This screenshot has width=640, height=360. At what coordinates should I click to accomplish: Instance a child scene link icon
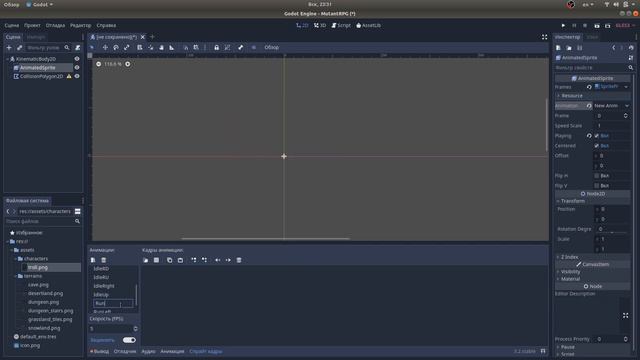[19, 48]
